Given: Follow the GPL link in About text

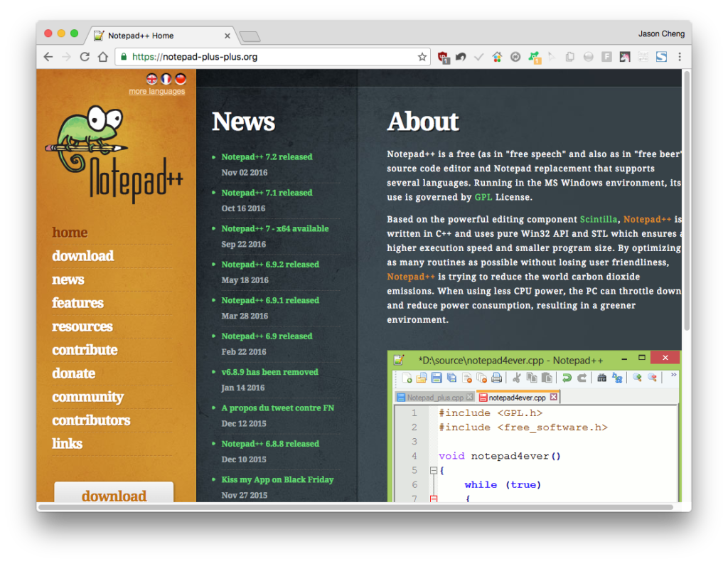Looking at the screenshot, I should click(x=483, y=198).
